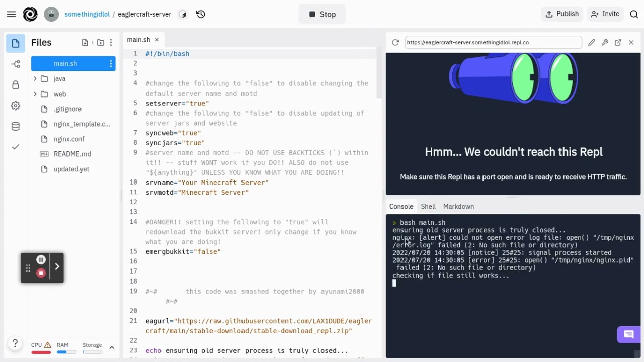This screenshot has width=644, height=362.
Task: Refresh the webview preview
Action: pos(395,43)
